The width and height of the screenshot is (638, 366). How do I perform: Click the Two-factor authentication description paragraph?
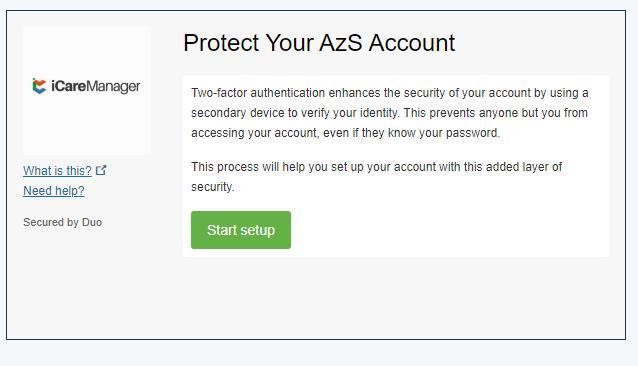click(390, 113)
